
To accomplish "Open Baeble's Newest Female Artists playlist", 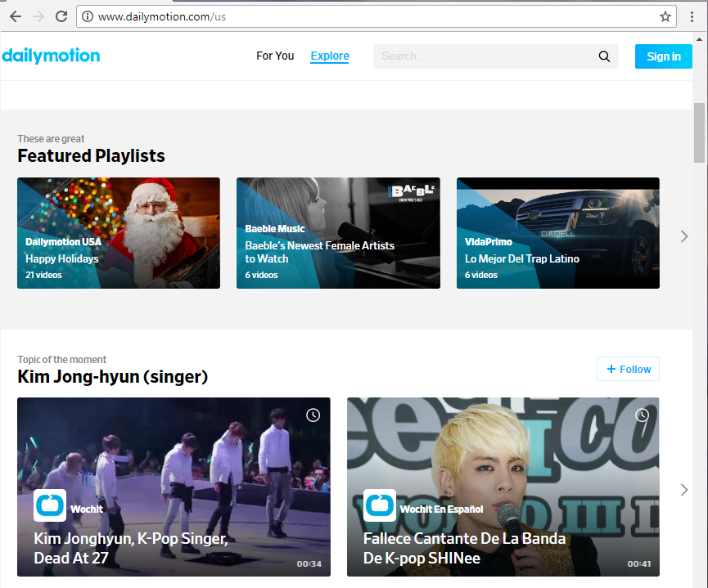I will [x=338, y=233].
